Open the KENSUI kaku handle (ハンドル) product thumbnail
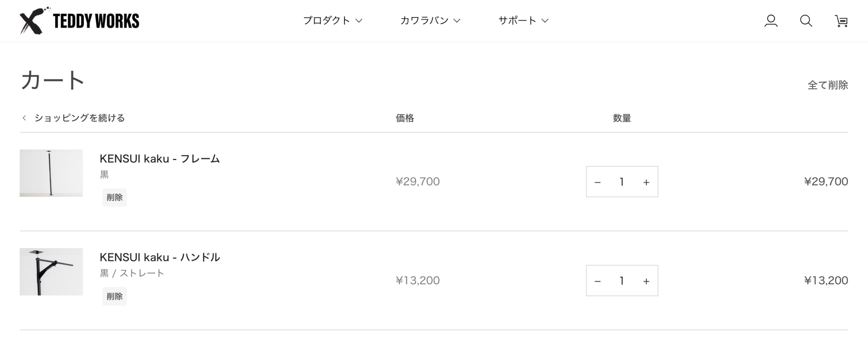Viewport: 868px width, 346px height. pyautogui.click(x=51, y=271)
